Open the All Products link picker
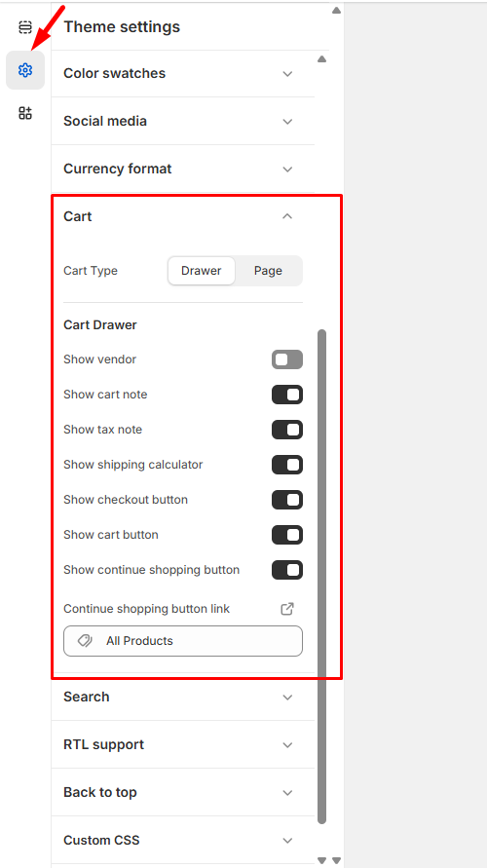This screenshot has width=487, height=868. coord(183,641)
